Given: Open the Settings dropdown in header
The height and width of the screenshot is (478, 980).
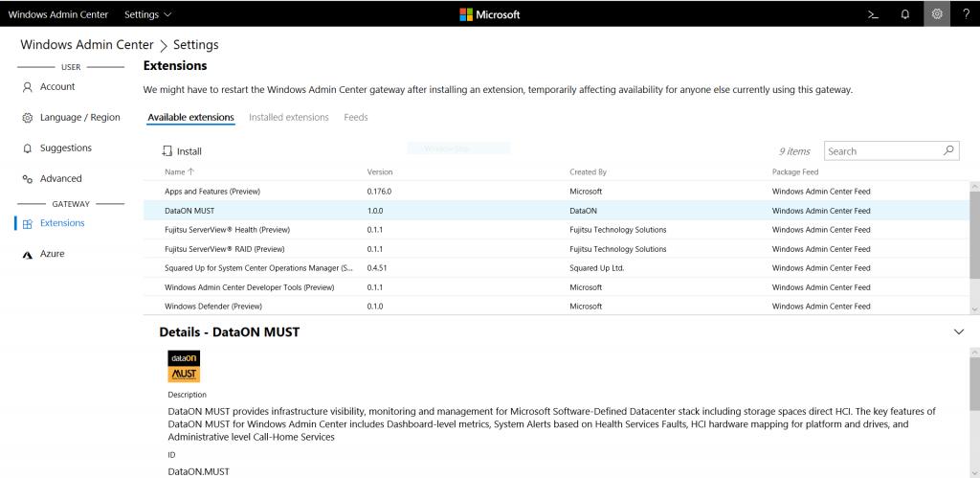Looking at the screenshot, I should tap(147, 14).
